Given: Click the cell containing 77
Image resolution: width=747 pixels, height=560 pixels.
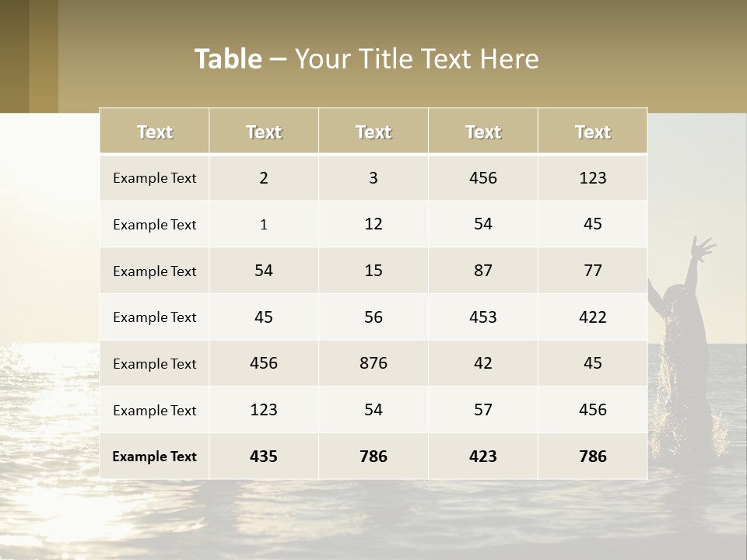Looking at the screenshot, I should click(592, 271).
